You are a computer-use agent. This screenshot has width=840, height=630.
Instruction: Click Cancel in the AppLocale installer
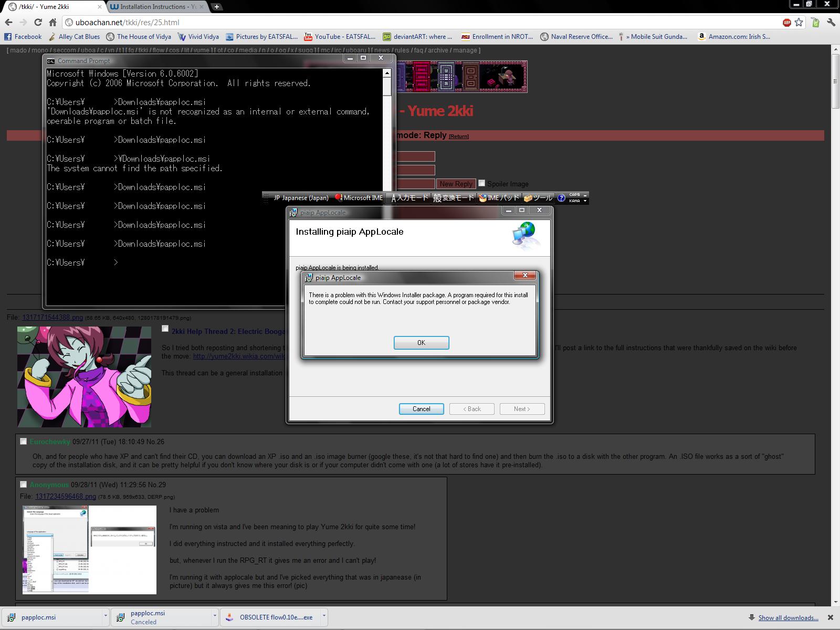click(421, 408)
